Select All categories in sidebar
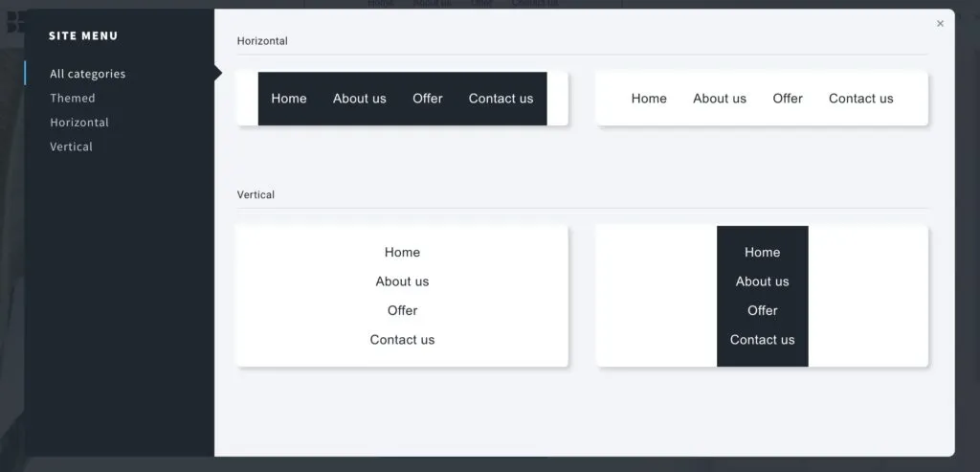Image resolution: width=980 pixels, height=472 pixels. coord(87,74)
